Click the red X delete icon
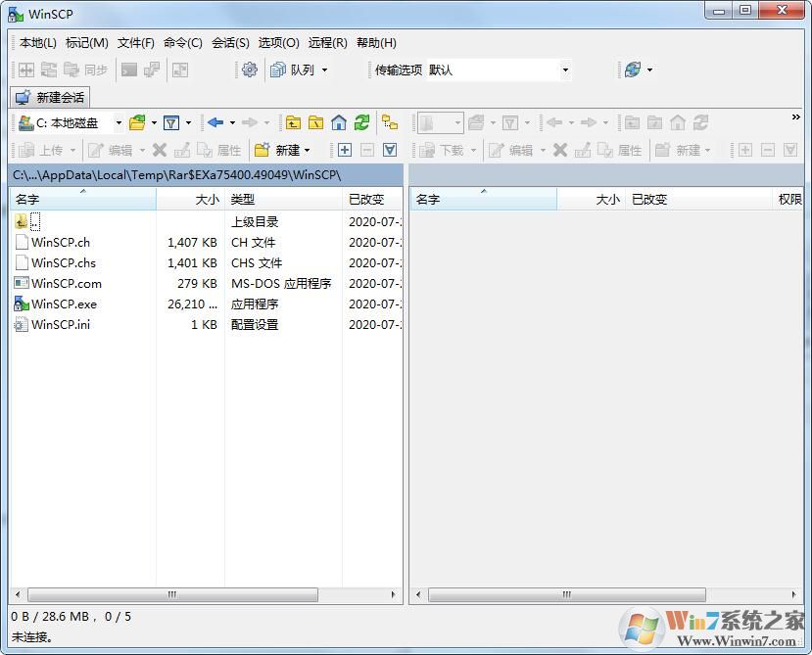812x655 pixels. [x=160, y=150]
